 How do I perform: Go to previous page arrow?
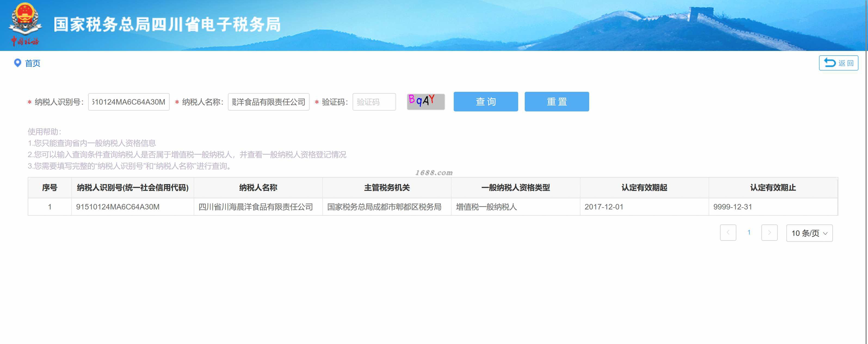point(728,232)
